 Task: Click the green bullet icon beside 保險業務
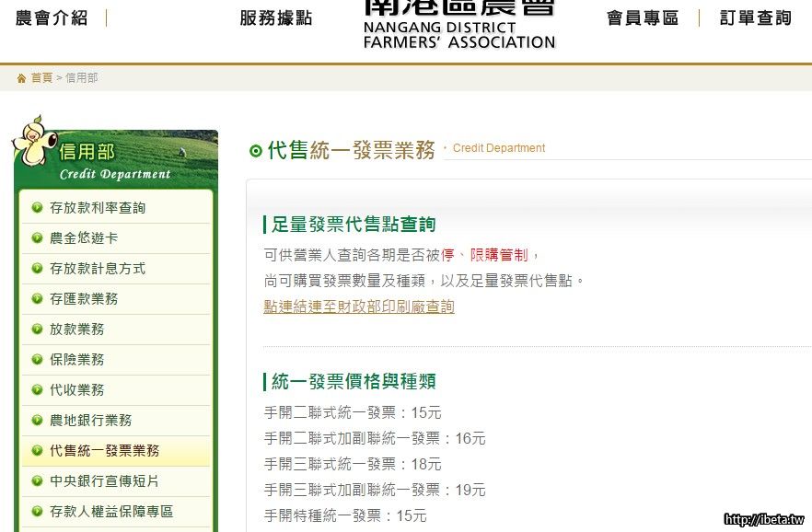tap(37, 359)
